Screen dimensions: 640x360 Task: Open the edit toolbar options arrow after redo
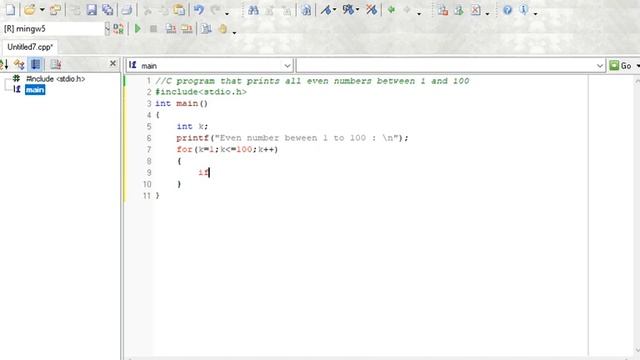[x=227, y=13]
